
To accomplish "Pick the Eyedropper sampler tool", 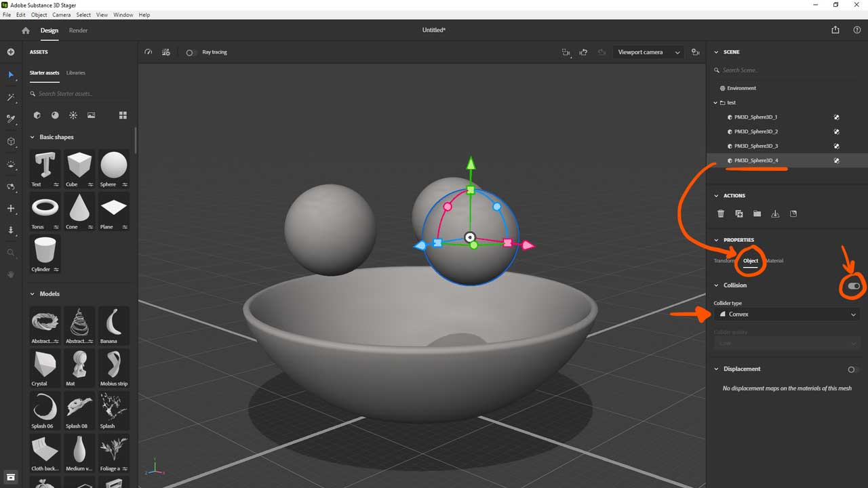I will coord(11,119).
